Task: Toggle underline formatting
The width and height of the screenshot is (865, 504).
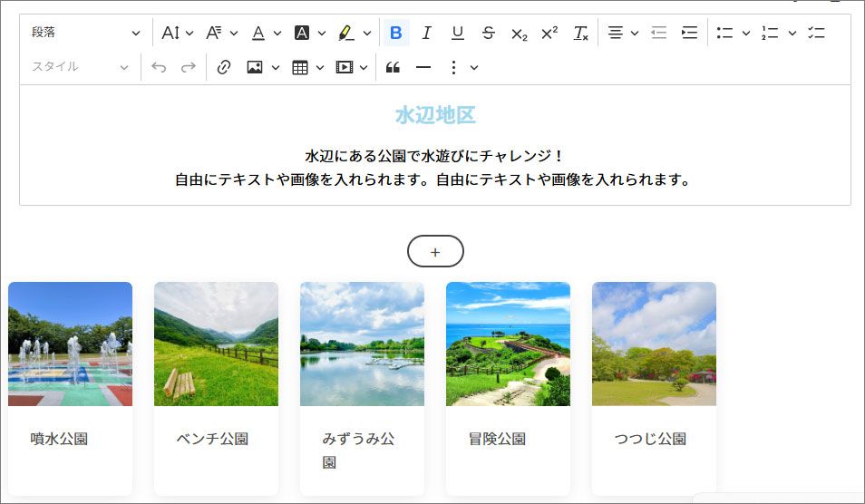Action: click(x=457, y=33)
